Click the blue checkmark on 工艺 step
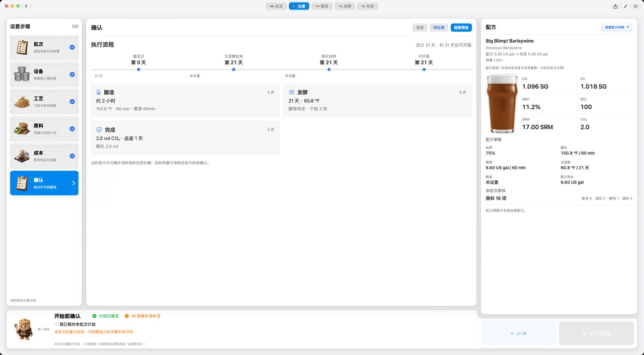Screen dimensions: 644x355 click(x=72, y=102)
